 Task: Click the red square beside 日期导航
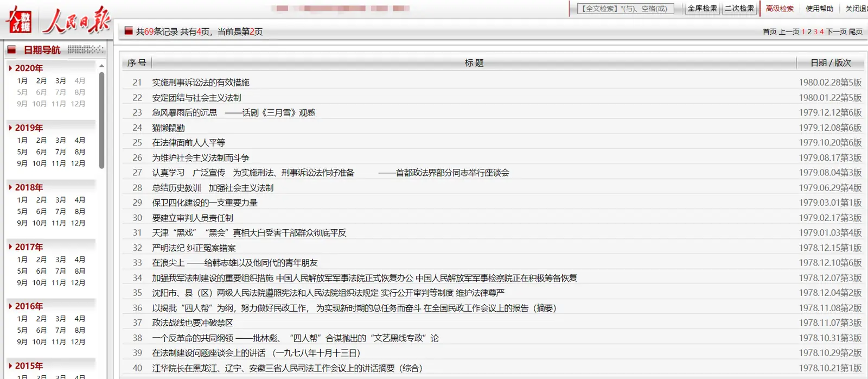tap(11, 49)
